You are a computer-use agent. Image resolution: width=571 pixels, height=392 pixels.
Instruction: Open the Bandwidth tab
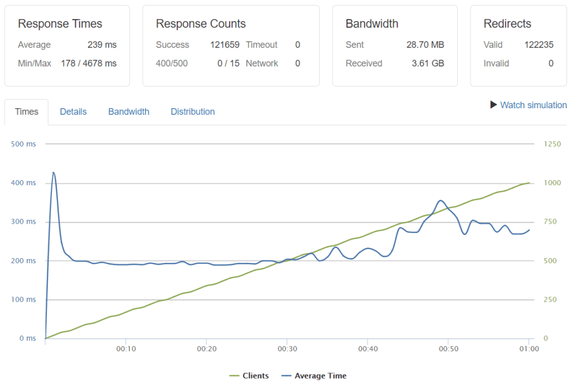tap(129, 112)
